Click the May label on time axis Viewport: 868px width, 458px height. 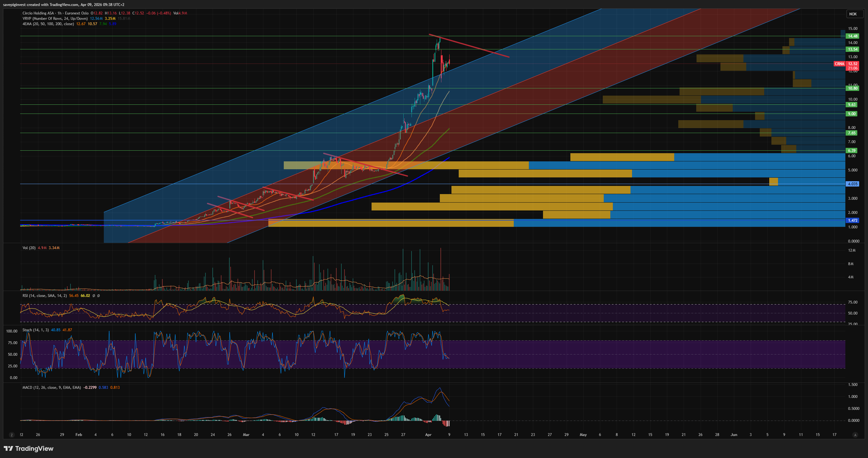click(583, 435)
